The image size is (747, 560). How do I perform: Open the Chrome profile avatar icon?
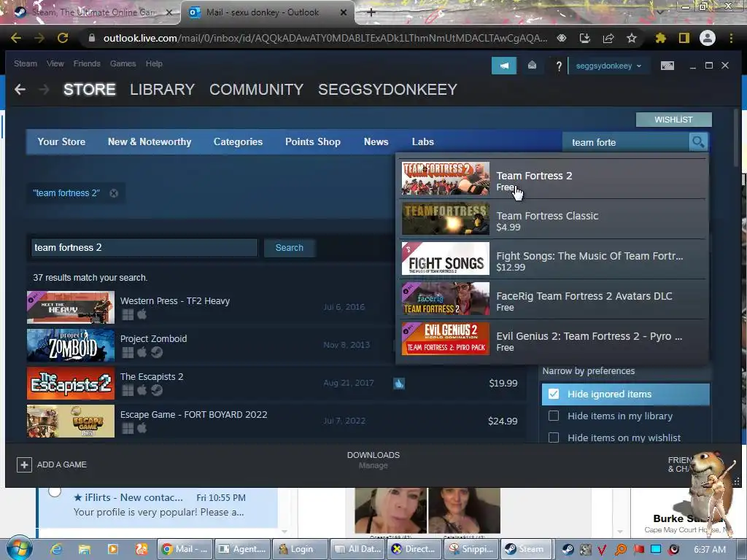coord(708,38)
